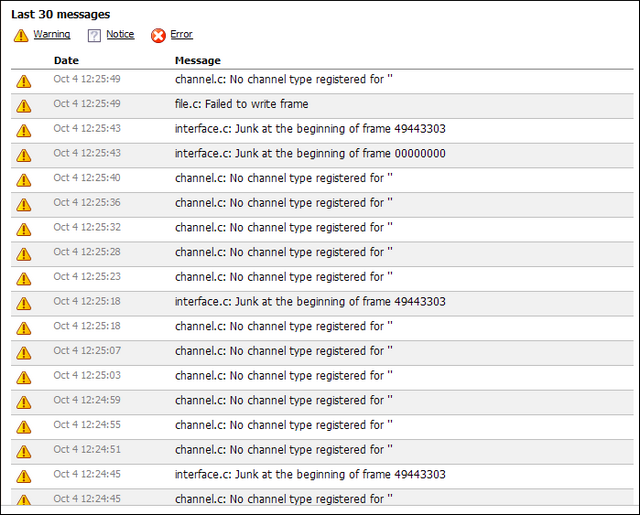The image size is (640, 515).
Task: Click warning icon beside 'Failed to write frame'
Action: click(x=24, y=106)
